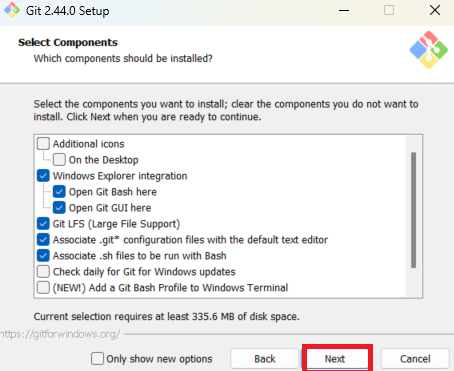
Task: Click the components list scrollbar thumb
Action: pyautogui.click(x=413, y=210)
